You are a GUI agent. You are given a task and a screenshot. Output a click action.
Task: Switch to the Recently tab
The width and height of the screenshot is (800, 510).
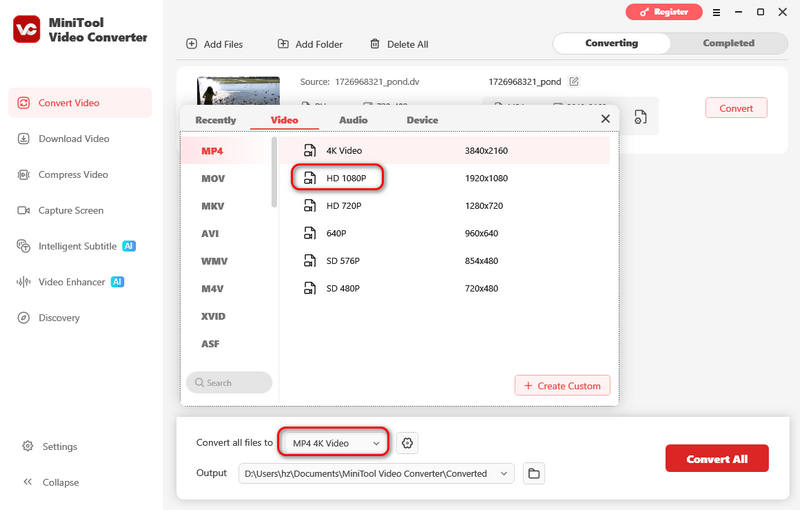click(215, 120)
